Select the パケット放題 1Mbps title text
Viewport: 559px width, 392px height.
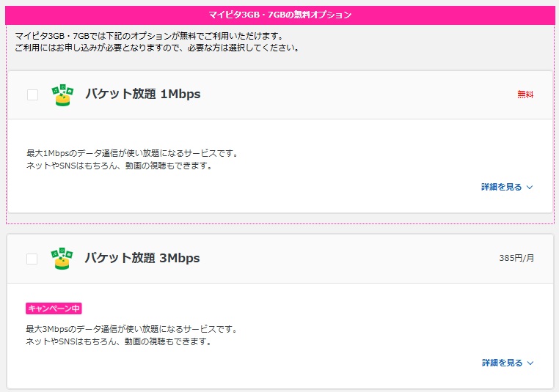tap(142, 94)
